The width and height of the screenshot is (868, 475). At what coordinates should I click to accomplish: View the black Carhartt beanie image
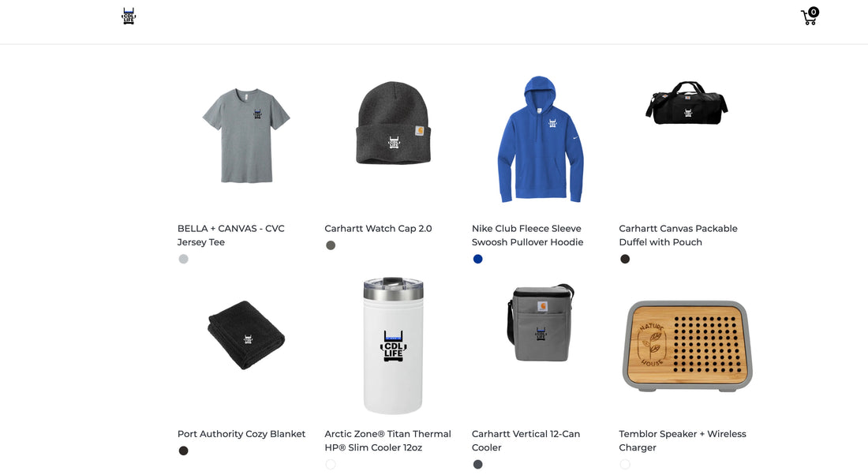393,123
